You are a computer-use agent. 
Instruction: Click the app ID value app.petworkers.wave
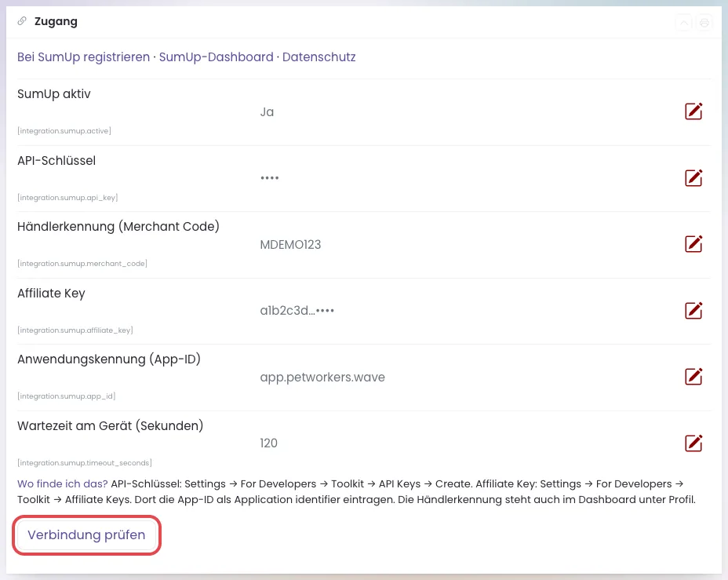(x=322, y=377)
